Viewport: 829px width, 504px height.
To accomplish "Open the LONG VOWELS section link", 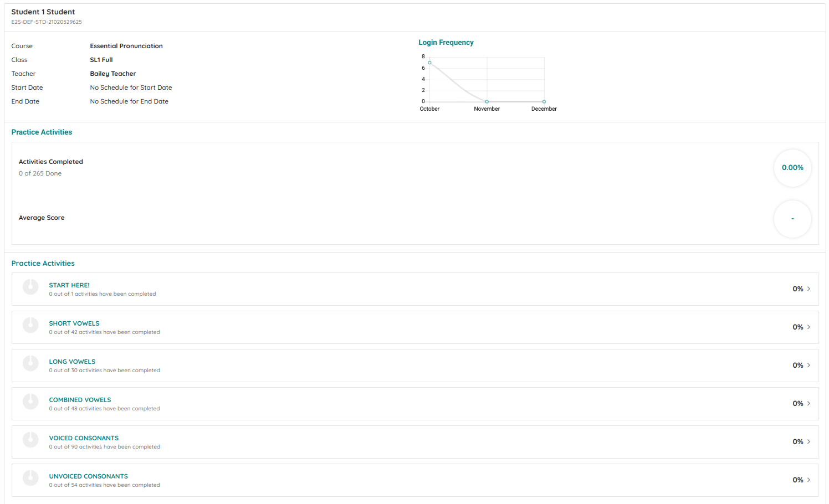I will coord(72,361).
